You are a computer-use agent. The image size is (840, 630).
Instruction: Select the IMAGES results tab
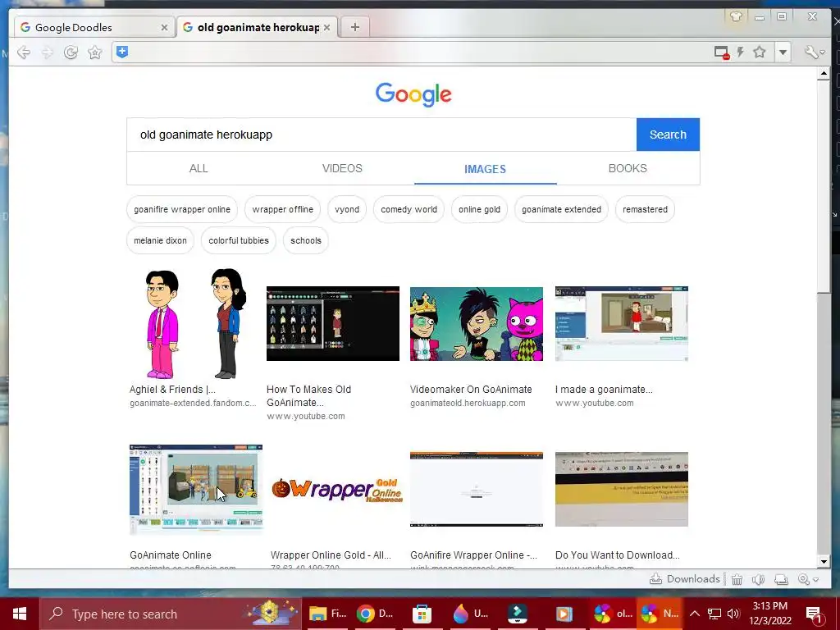(x=485, y=169)
